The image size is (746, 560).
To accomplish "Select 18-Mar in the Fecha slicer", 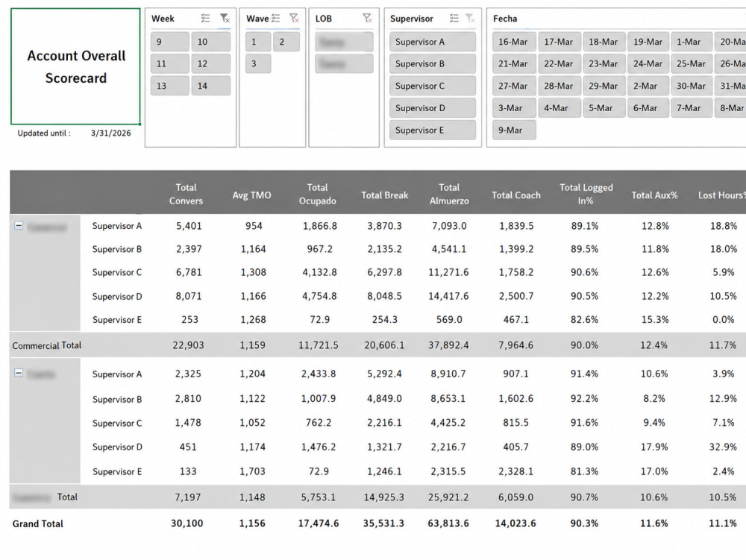I will point(604,42).
